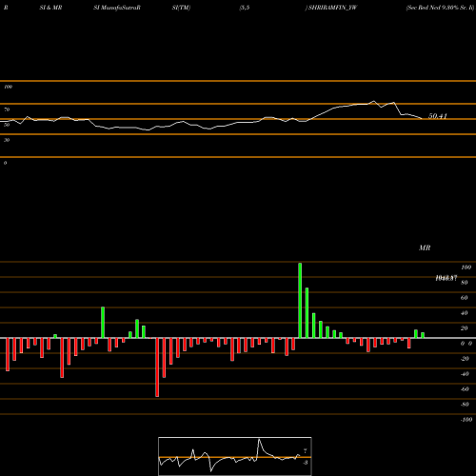Click the MR axis label 40
This screenshot has width=476, height=476.
tap(465, 313)
